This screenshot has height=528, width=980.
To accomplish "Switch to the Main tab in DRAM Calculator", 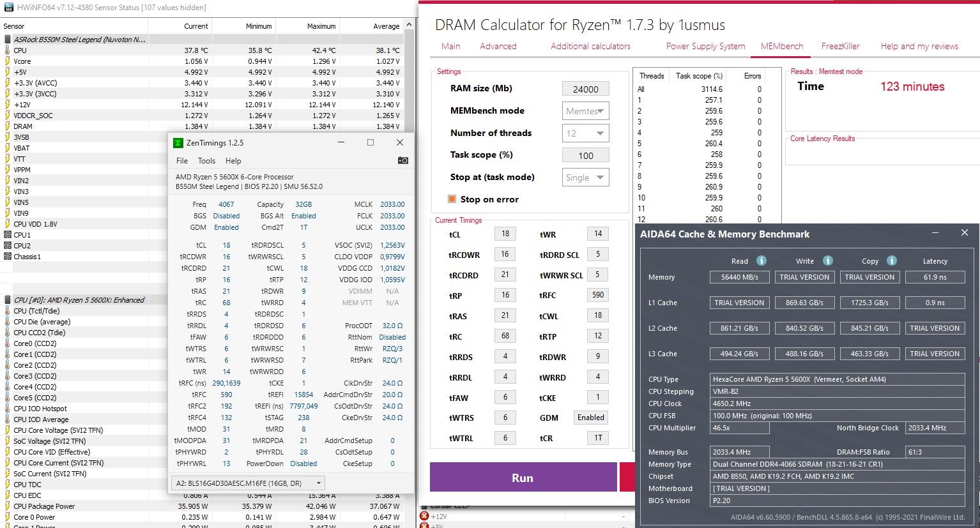I will 450,46.
